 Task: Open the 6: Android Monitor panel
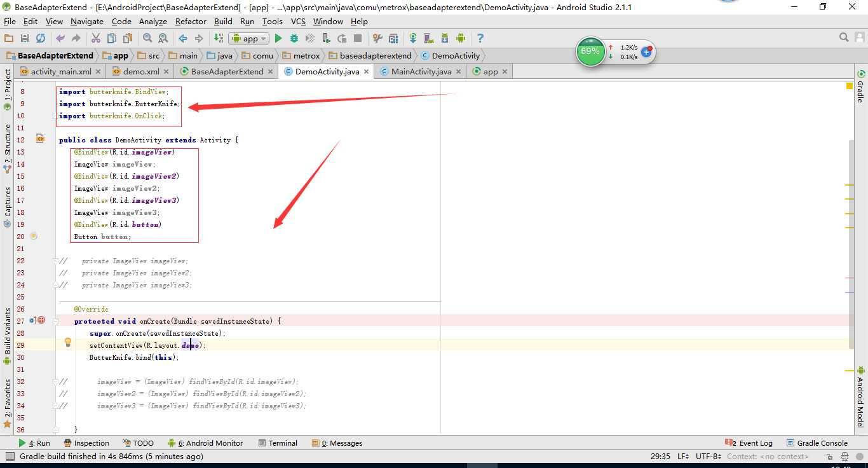click(205, 443)
